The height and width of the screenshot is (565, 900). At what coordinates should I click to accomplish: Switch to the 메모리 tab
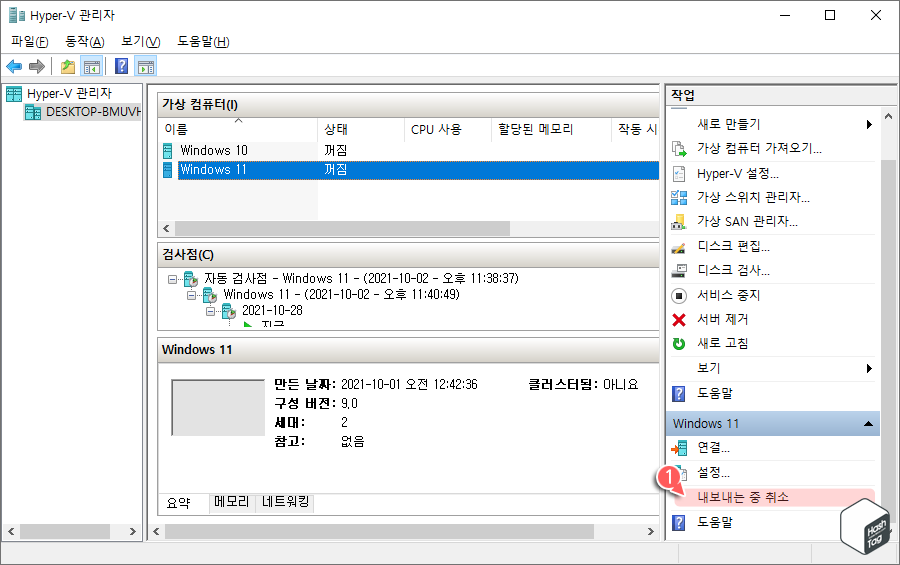click(232, 502)
